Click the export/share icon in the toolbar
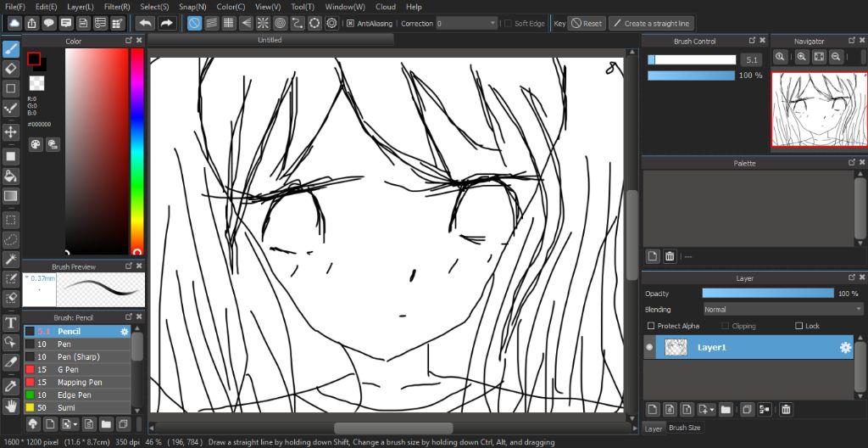The image size is (868, 448). pos(31,23)
